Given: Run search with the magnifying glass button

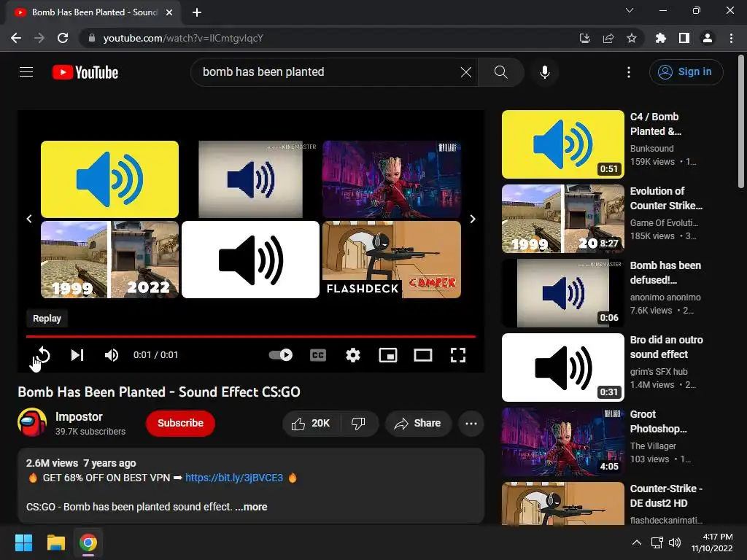Looking at the screenshot, I should pos(500,72).
